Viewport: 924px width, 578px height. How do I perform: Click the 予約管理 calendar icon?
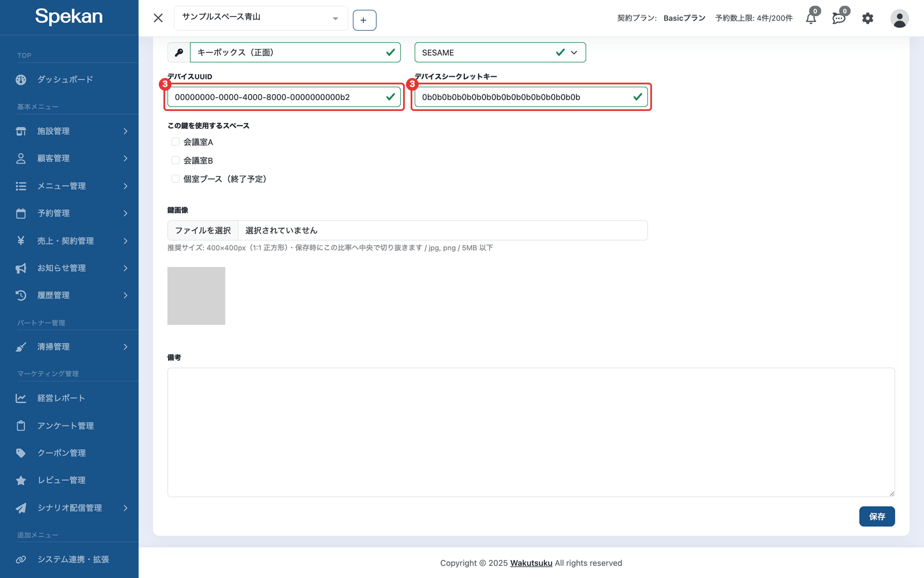[x=21, y=213]
